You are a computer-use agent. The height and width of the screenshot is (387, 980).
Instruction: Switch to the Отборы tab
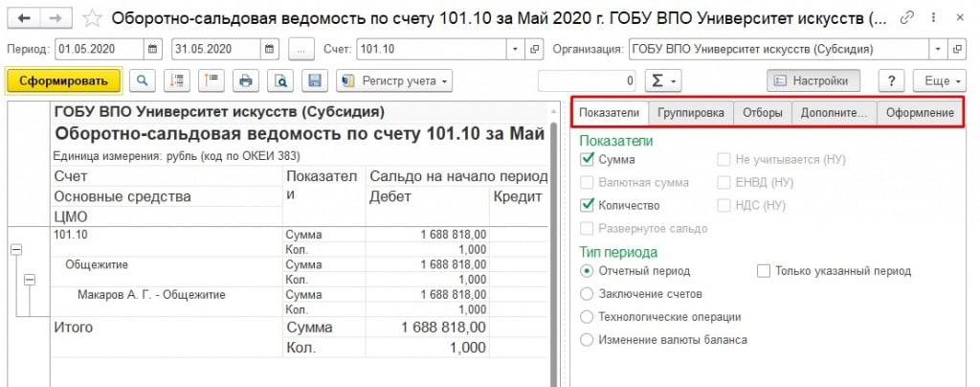[763, 113]
